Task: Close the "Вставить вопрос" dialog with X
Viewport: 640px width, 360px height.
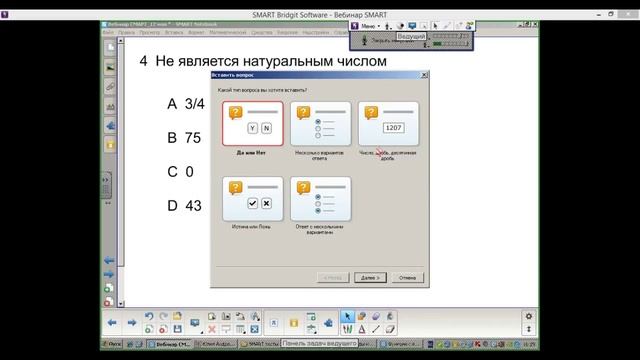Action: (x=424, y=75)
